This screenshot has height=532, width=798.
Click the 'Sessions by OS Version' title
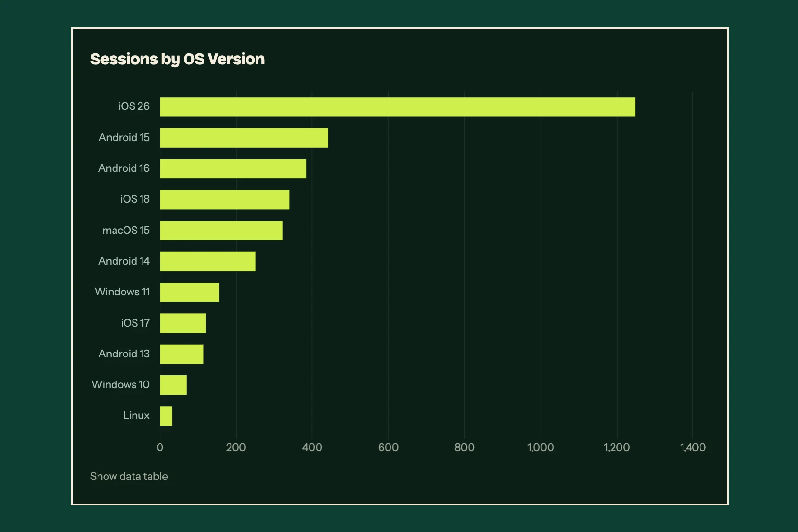[x=177, y=59]
